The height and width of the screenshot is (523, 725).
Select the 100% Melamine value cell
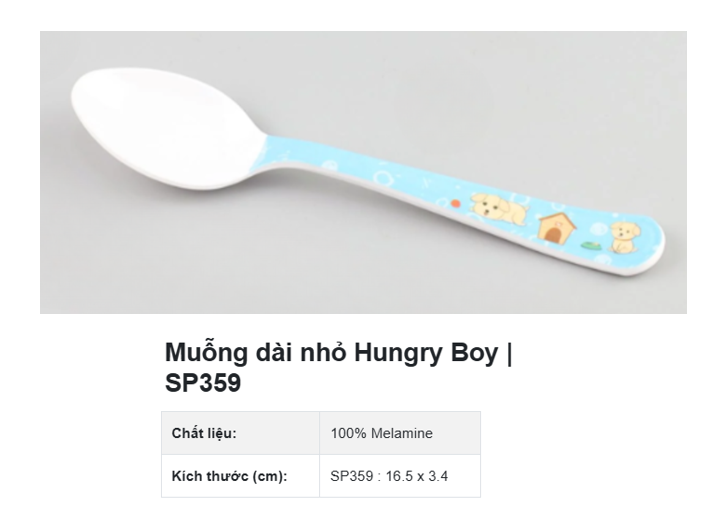click(400, 433)
